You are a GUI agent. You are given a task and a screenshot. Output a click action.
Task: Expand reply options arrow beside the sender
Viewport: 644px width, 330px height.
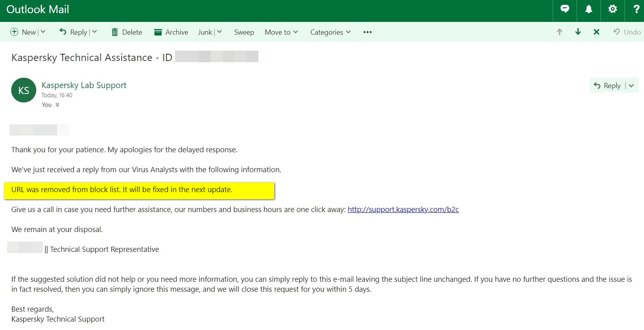tap(631, 86)
